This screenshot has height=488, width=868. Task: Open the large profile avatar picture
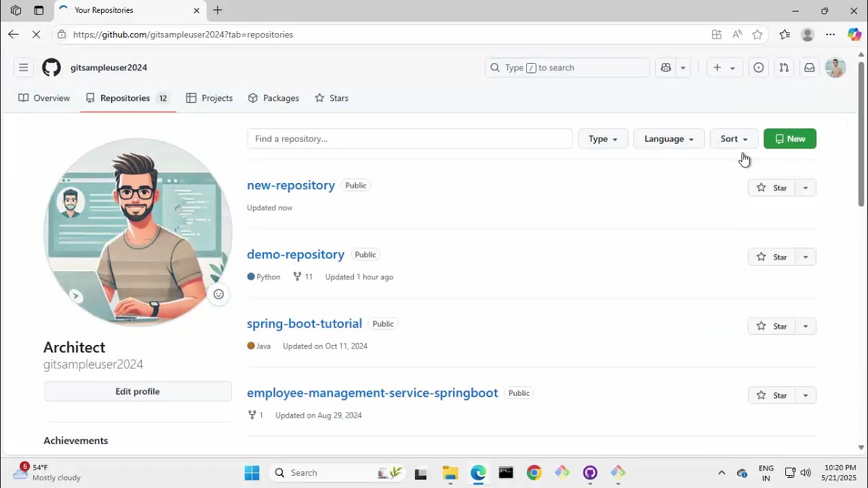coord(138,232)
